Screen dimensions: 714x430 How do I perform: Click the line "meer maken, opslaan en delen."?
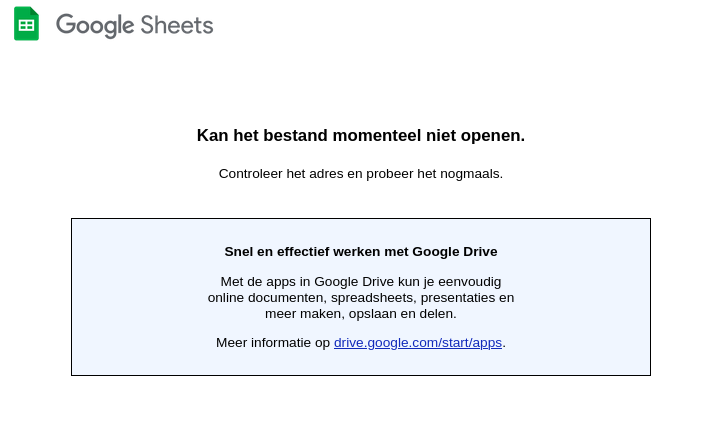361,314
